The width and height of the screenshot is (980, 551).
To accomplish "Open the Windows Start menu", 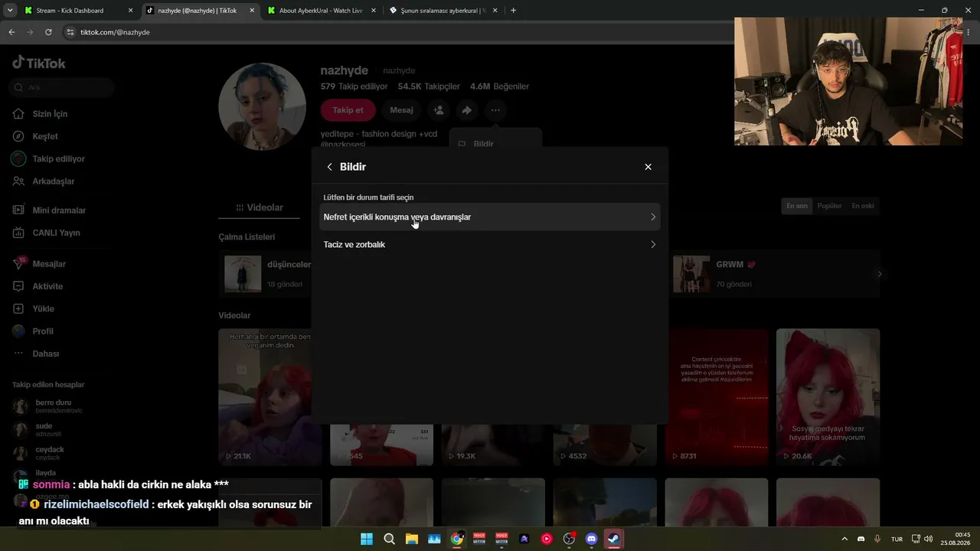I will (367, 539).
